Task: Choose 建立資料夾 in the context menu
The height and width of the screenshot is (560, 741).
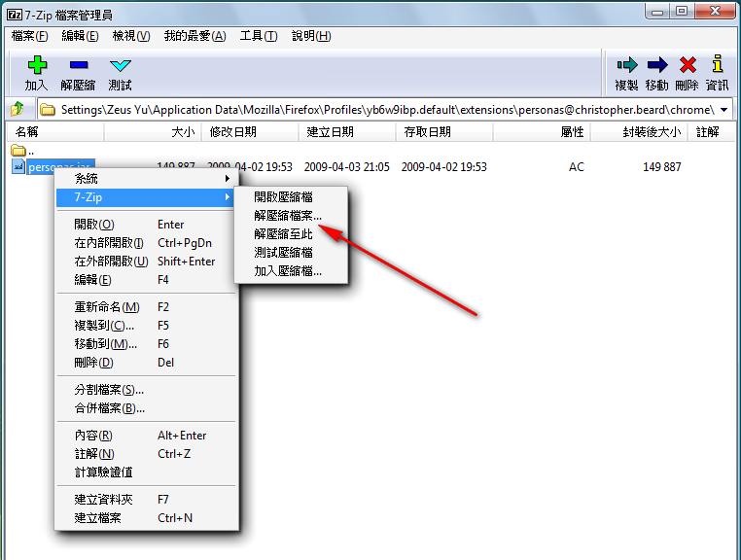Action: click(x=146, y=500)
